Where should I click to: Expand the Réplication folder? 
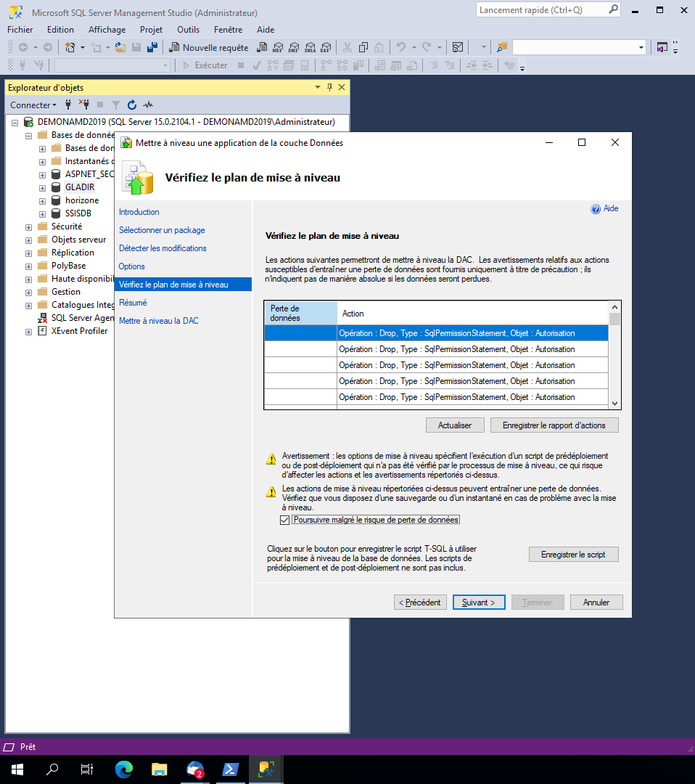pos(28,253)
